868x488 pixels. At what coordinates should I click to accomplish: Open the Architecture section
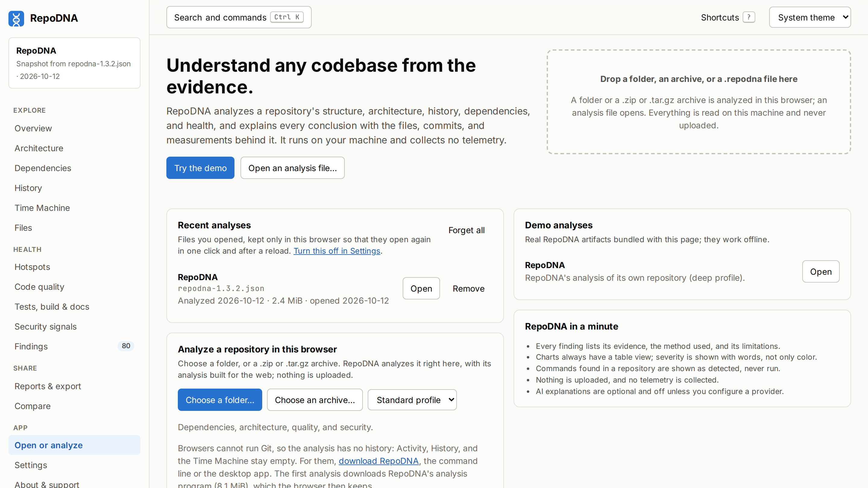pyautogui.click(x=74, y=148)
